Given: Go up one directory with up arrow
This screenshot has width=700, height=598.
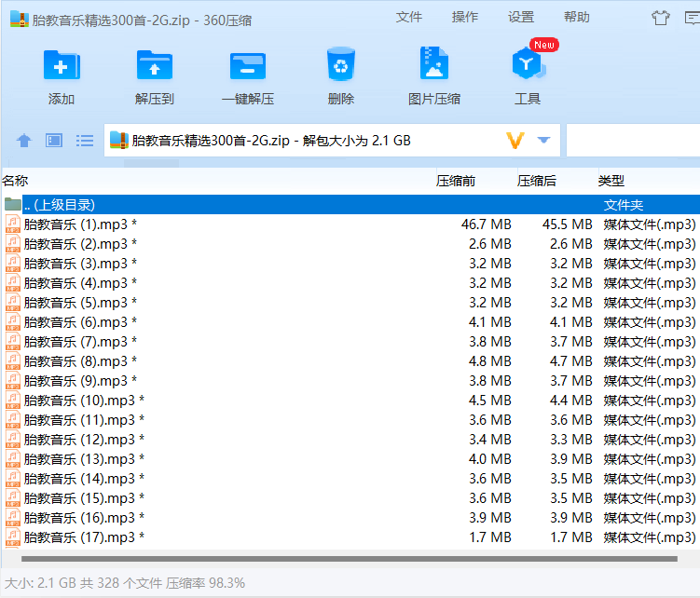Looking at the screenshot, I should pyautogui.click(x=24, y=141).
